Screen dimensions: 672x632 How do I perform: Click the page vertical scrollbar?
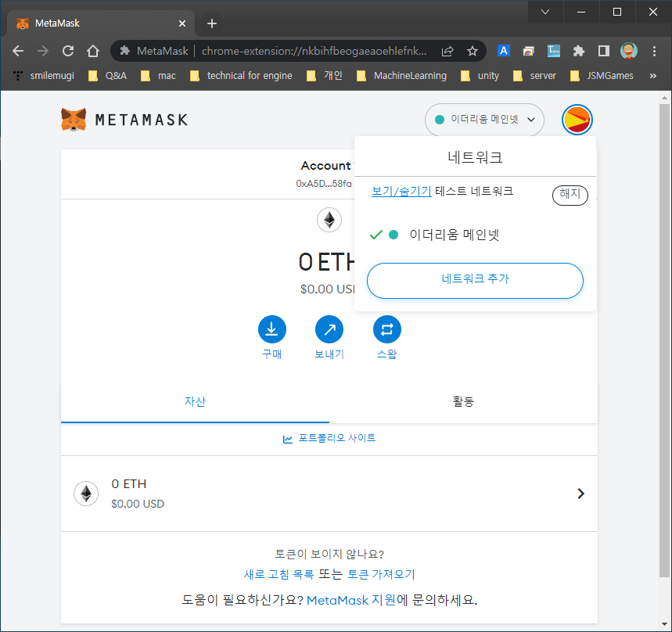click(x=664, y=339)
